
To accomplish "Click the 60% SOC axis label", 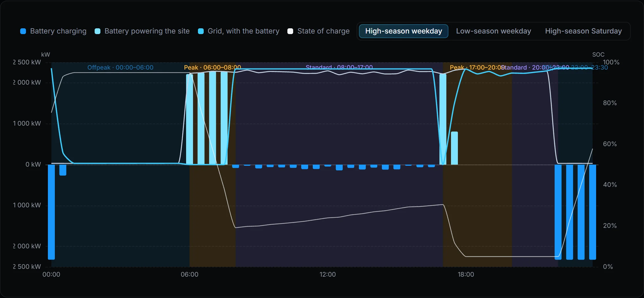I will pos(610,144).
